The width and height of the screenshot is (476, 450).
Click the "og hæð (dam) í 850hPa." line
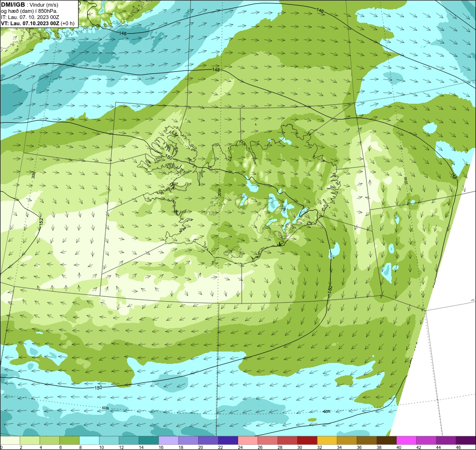pyautogui.click(x=29, y=11)
